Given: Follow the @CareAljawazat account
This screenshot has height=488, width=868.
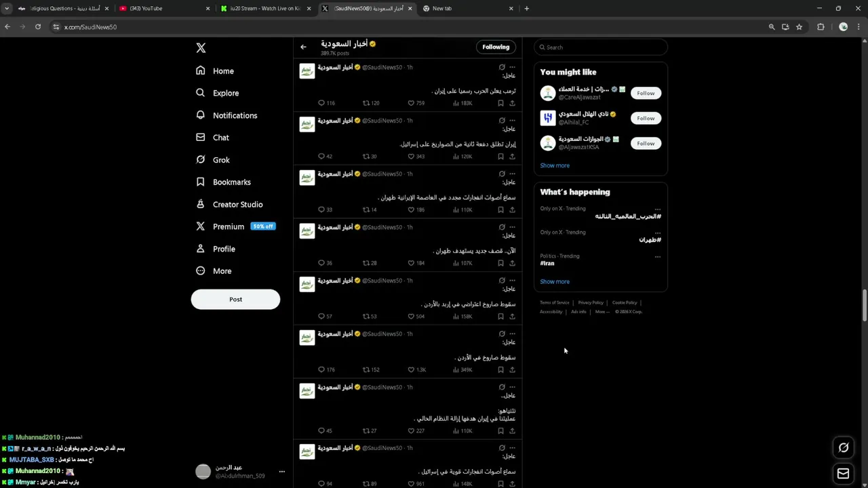Looking at the screenshot, I should (x=646, y=93).
